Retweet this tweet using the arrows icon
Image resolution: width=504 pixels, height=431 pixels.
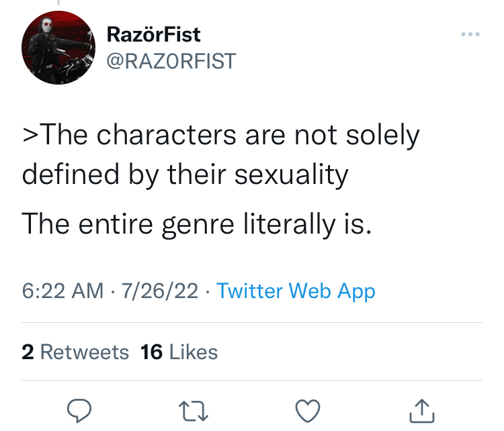194,410
